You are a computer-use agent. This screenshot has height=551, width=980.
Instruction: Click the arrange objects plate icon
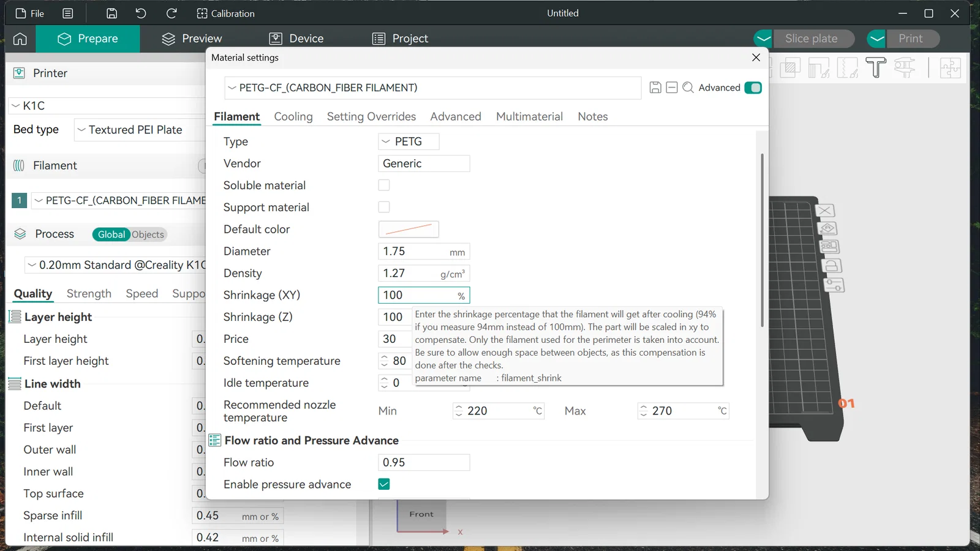(x=829, y=247)
